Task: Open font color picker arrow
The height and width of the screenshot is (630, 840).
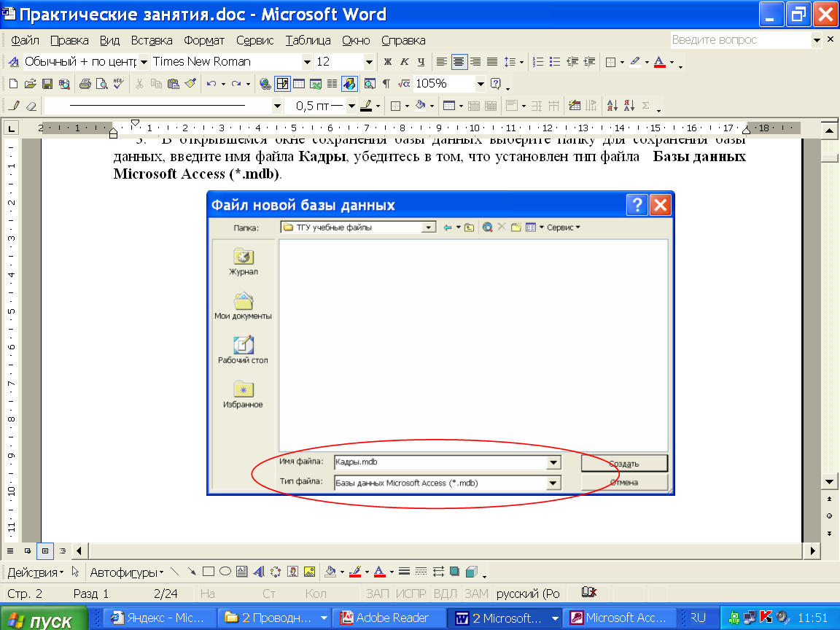Action: [x=672, y=62]
